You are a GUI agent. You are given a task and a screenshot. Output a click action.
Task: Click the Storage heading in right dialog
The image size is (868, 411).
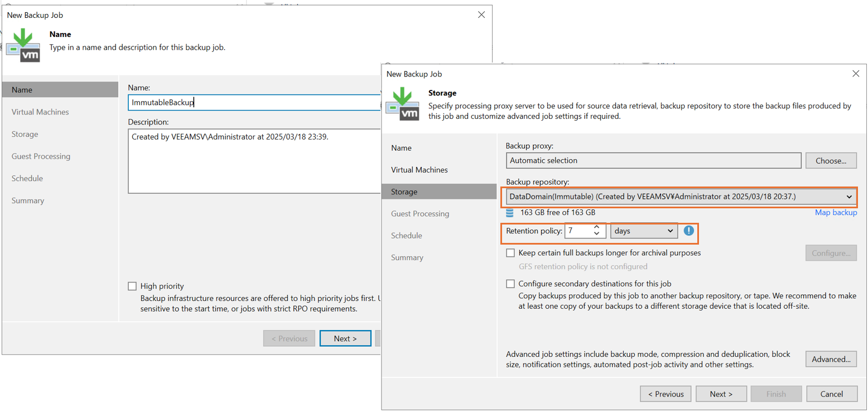coord(442,93)
